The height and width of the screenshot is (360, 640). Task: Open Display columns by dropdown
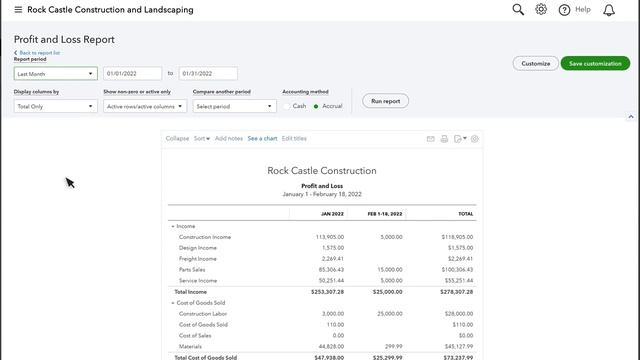click(56, 106)
